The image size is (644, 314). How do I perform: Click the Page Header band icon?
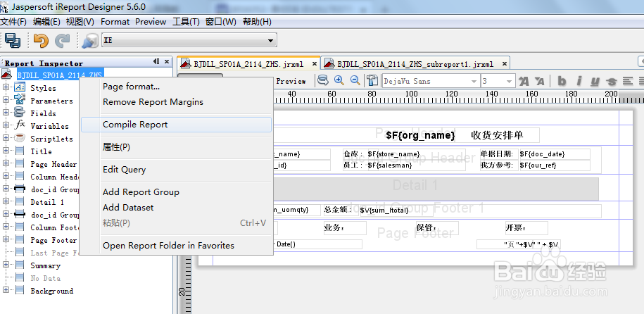[19, 163]
